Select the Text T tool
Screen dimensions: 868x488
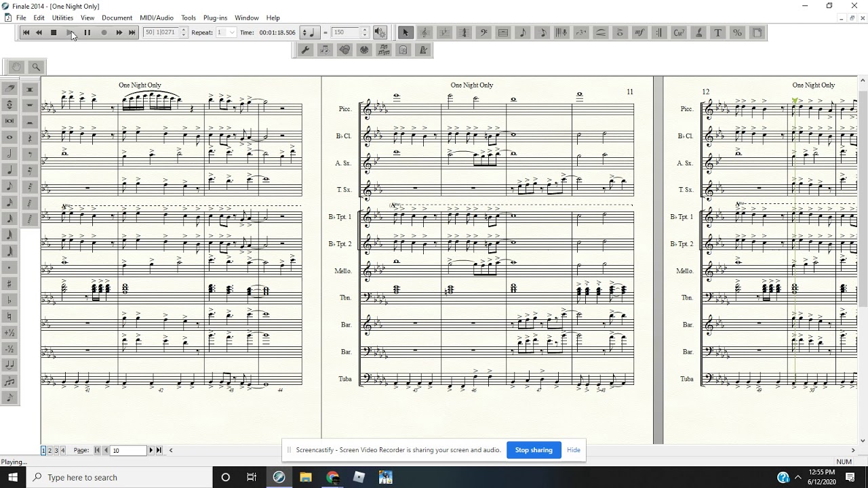[717, 33]
